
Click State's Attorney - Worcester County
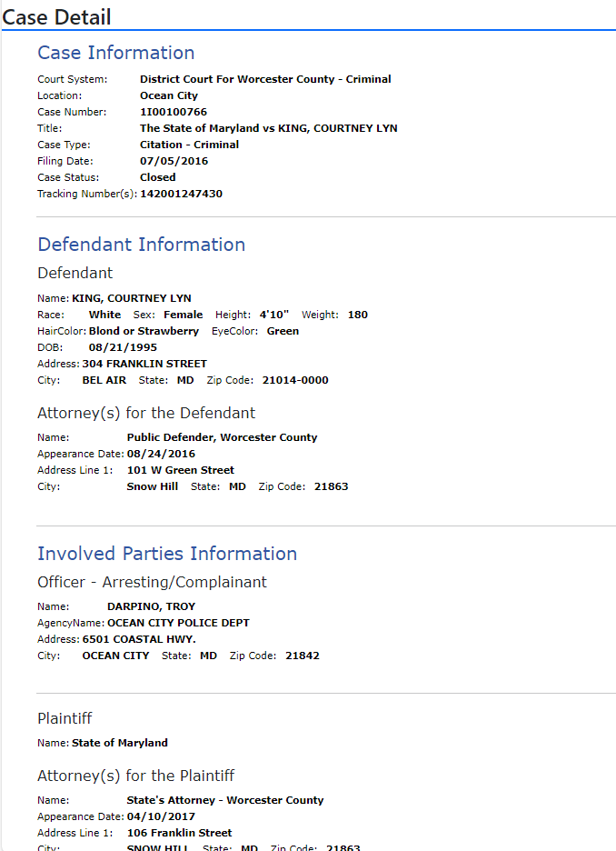tap(225, 800)
